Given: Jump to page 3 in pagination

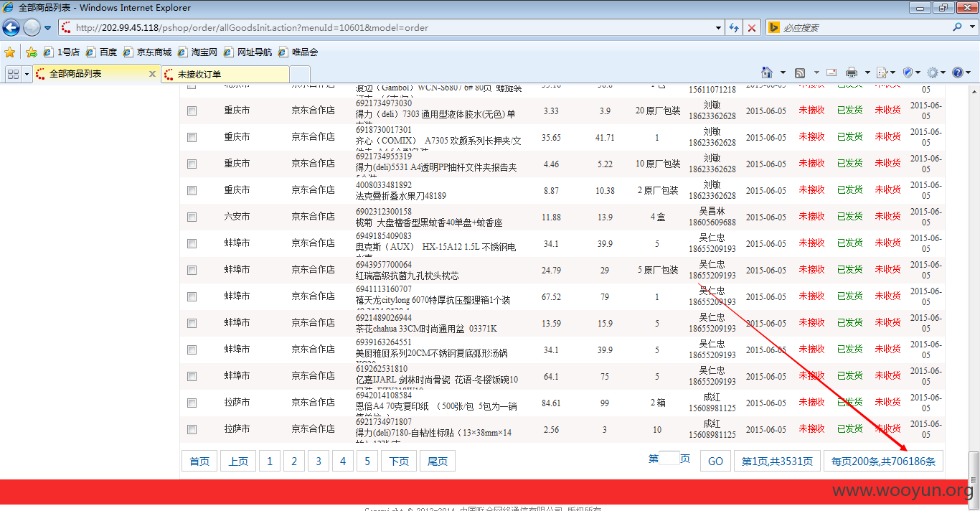Looking at the screenshot, I should click(x=319, y=461).
